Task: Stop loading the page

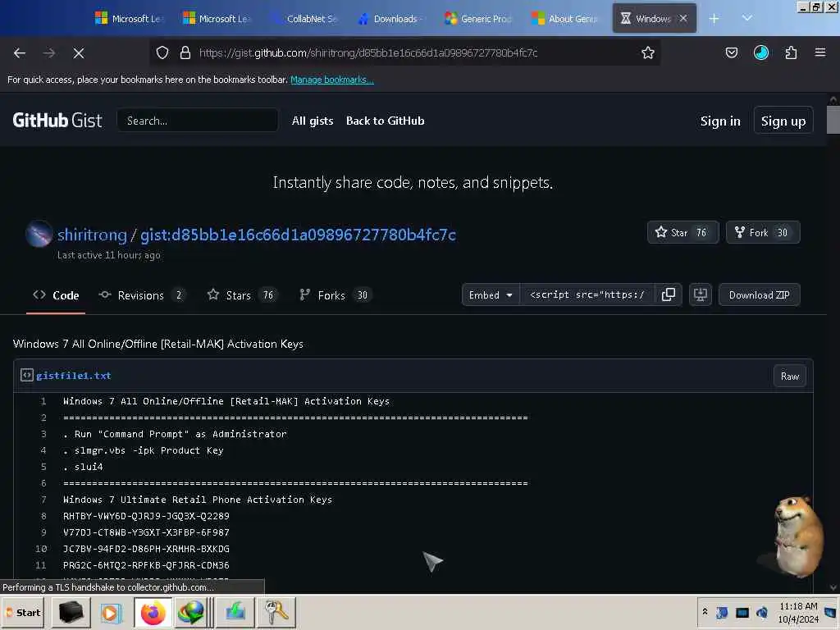Action: [x=78, y=53]
